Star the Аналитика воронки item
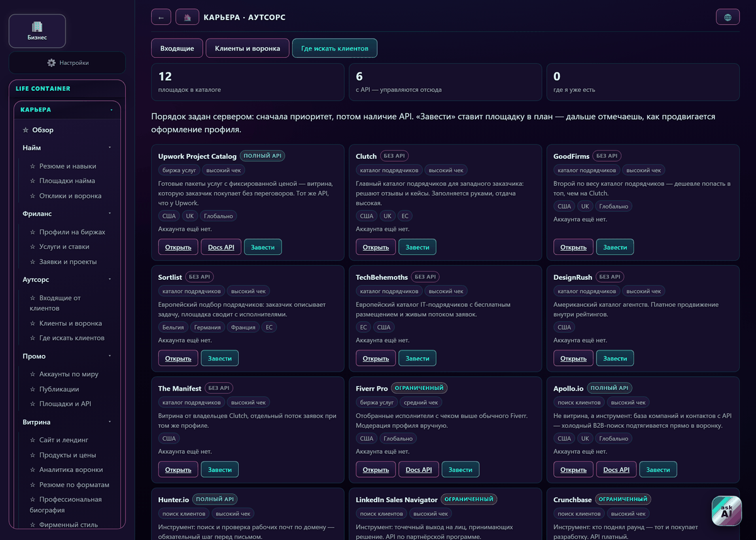Screen dimensions: 756x540 pyautogui.click(x=33, y=470)
